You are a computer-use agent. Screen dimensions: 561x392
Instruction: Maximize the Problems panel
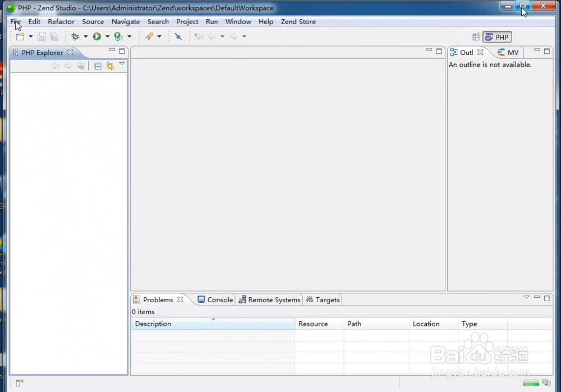(546, 298)
